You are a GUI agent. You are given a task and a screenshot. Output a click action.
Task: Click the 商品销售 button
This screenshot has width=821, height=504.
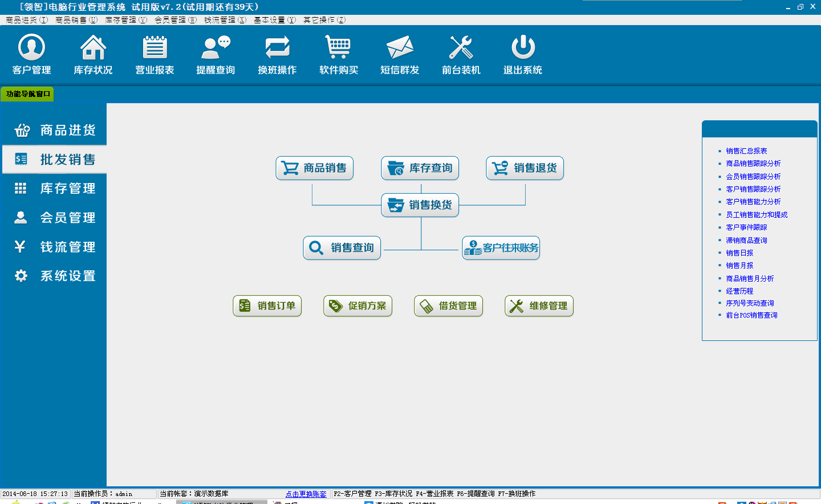point(315,168)
